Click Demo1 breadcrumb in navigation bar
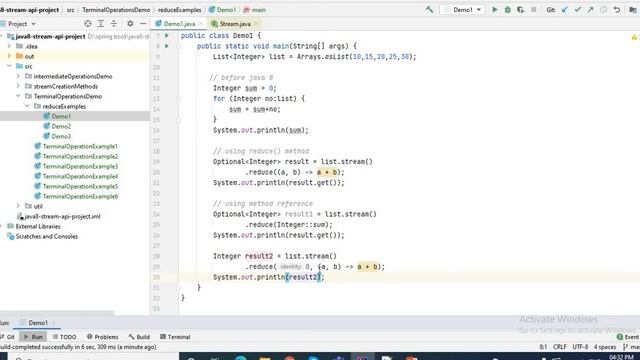 pos(222,9)
